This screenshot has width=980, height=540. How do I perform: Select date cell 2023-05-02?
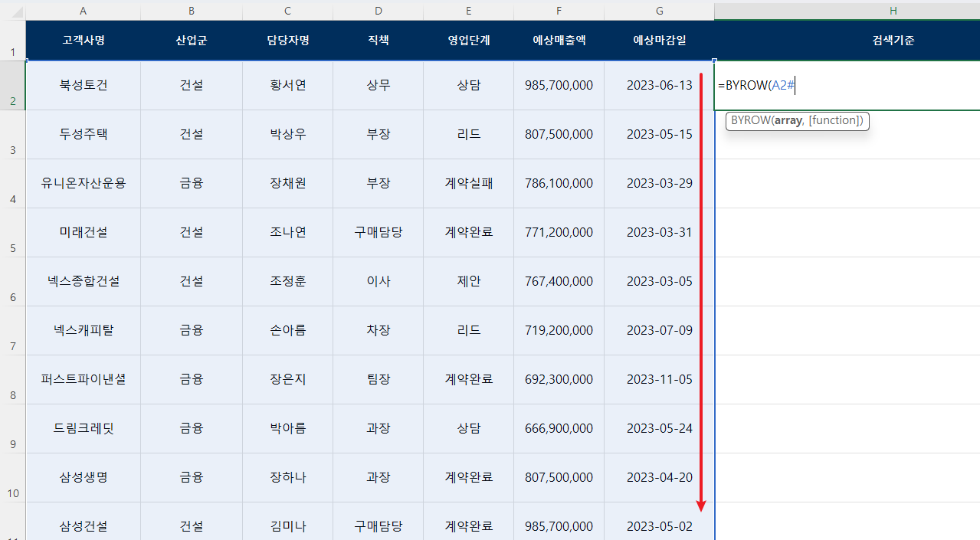tap(659, 522)
